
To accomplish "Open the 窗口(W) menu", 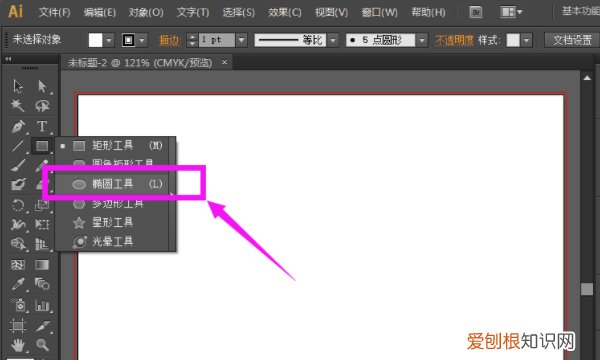I will tap(379, 12).
